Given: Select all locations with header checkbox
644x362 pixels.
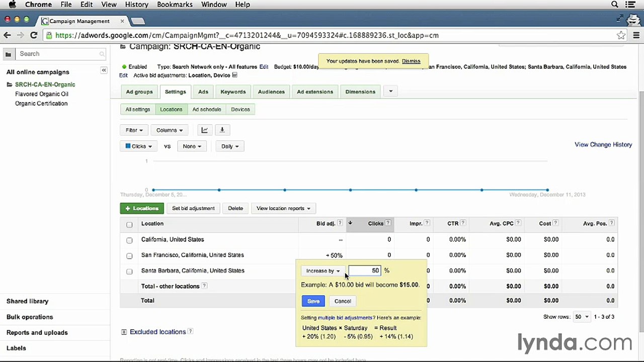Looking at the screenshot, I should click(x=129, y=224).
